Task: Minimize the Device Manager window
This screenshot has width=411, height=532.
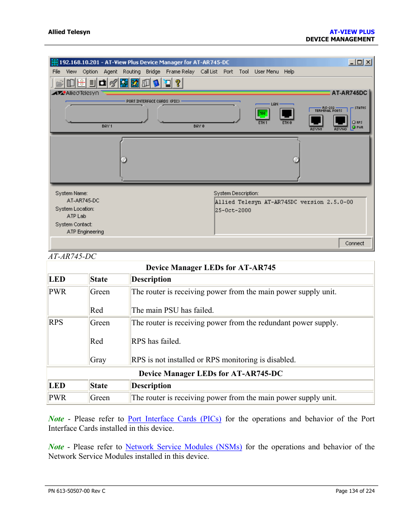Action: (x=352, y=62)
